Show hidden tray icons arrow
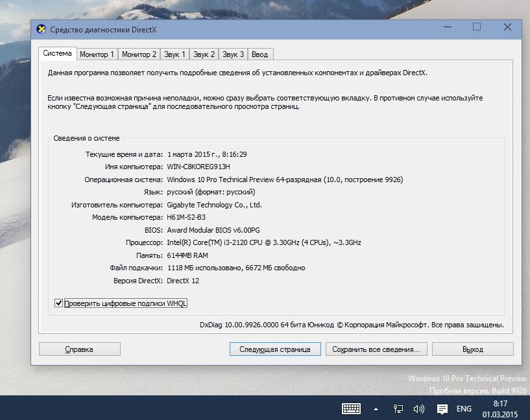 click(376, 409)
